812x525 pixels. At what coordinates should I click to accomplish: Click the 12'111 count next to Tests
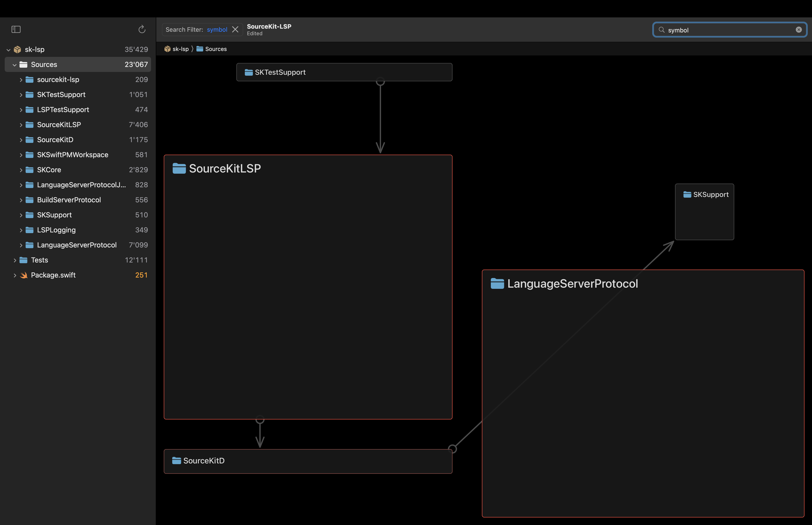coord(136,260)
